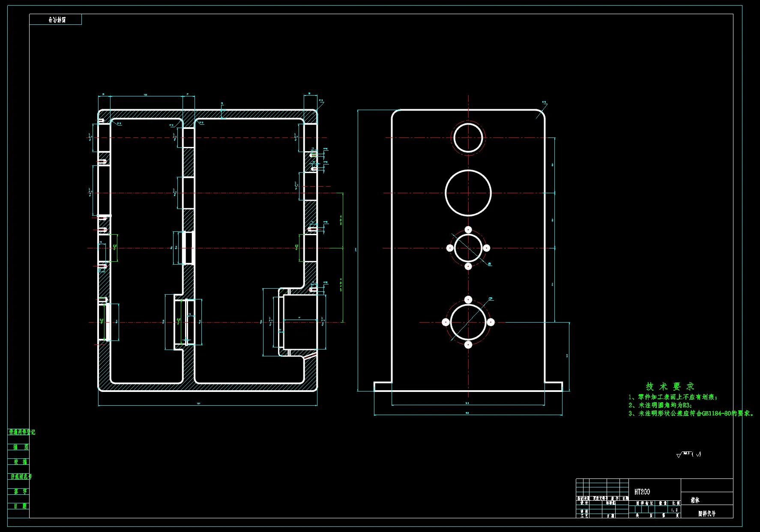Screen dimensions: 760x532
Task: Select the bottom bore circle with four bolt holes
Action: pos(468,322)
